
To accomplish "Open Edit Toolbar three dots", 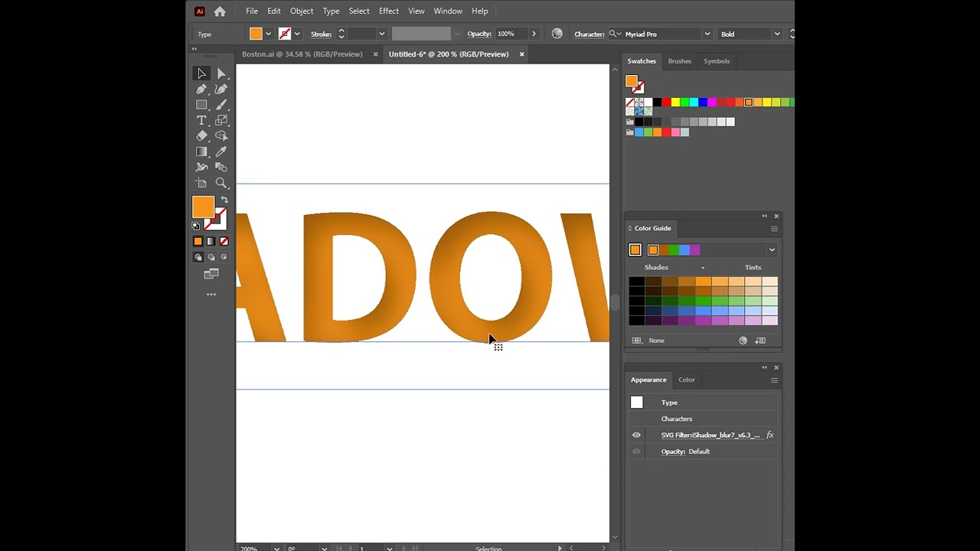I will coord(211,295).
